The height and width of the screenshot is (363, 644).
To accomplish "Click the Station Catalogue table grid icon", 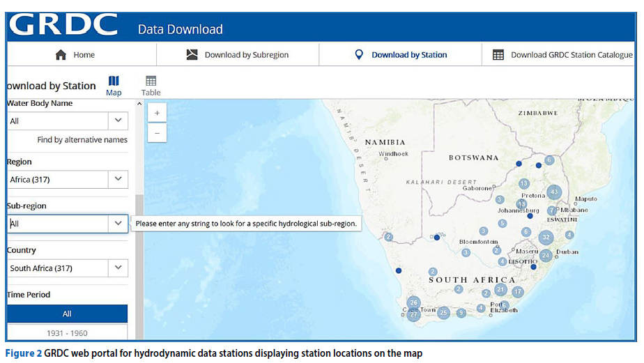I will (498, 55).
